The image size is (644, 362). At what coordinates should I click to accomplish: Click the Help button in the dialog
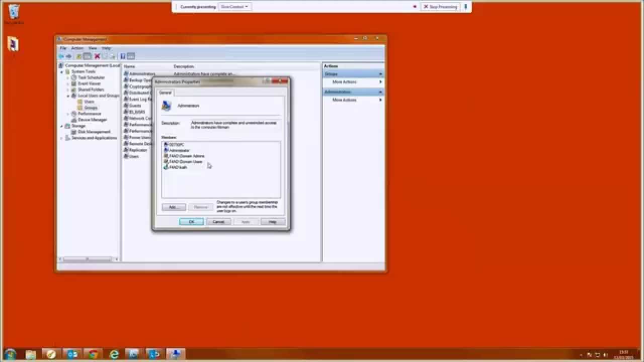(x=272, y=222)
